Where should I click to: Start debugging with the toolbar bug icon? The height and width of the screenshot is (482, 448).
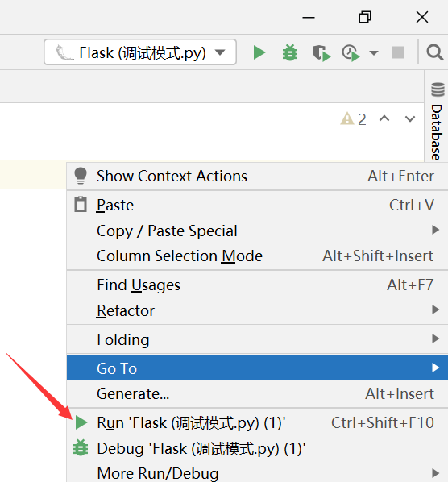click(290, 52)
